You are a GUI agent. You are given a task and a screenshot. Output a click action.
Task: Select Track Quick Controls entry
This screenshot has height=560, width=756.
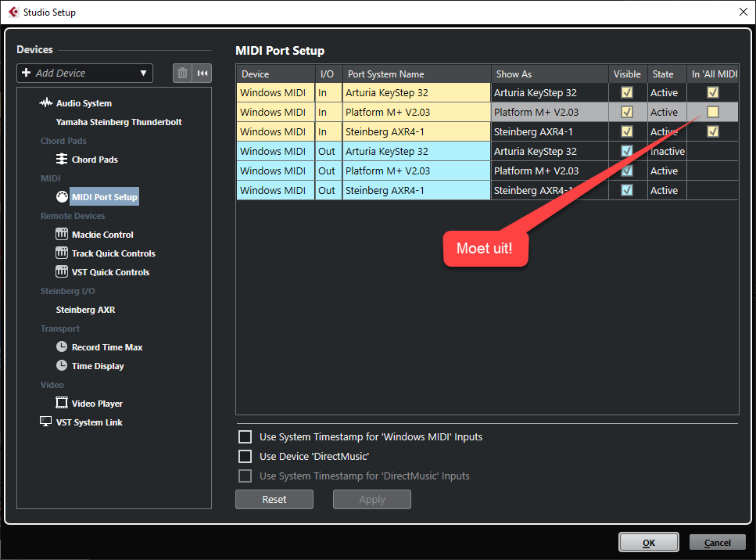[x=113, y=253]
